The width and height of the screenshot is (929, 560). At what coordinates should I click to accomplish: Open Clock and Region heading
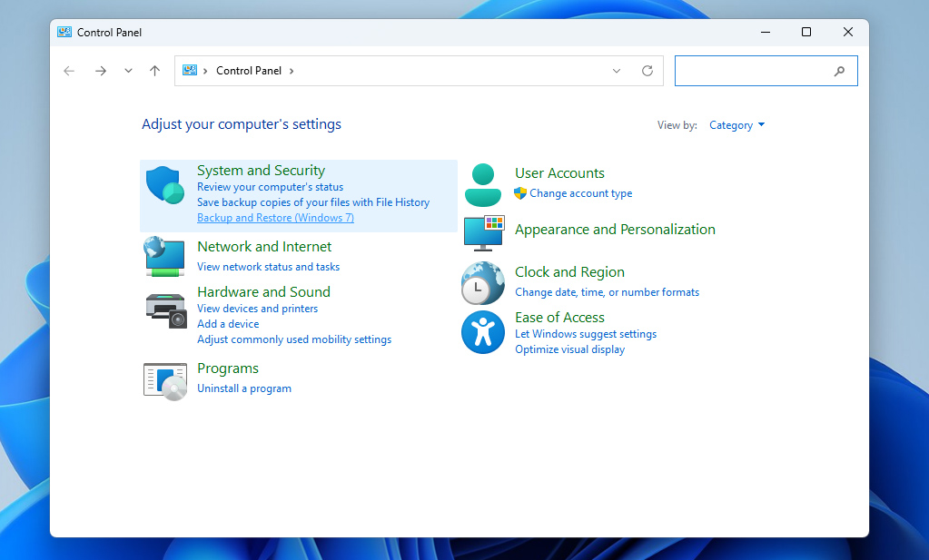[x=569, y=272]
